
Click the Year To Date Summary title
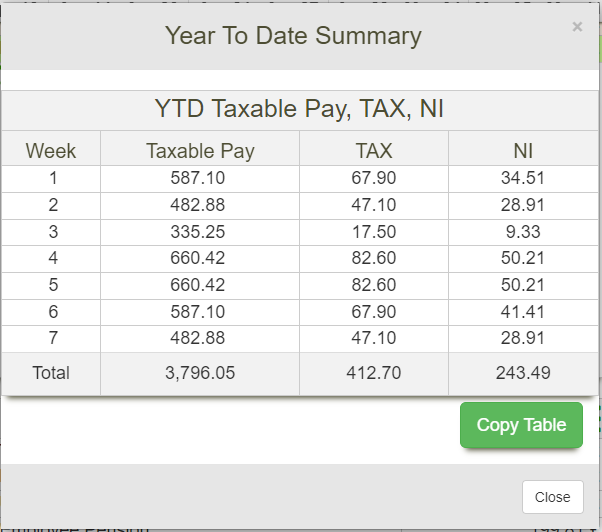point(293,36)
